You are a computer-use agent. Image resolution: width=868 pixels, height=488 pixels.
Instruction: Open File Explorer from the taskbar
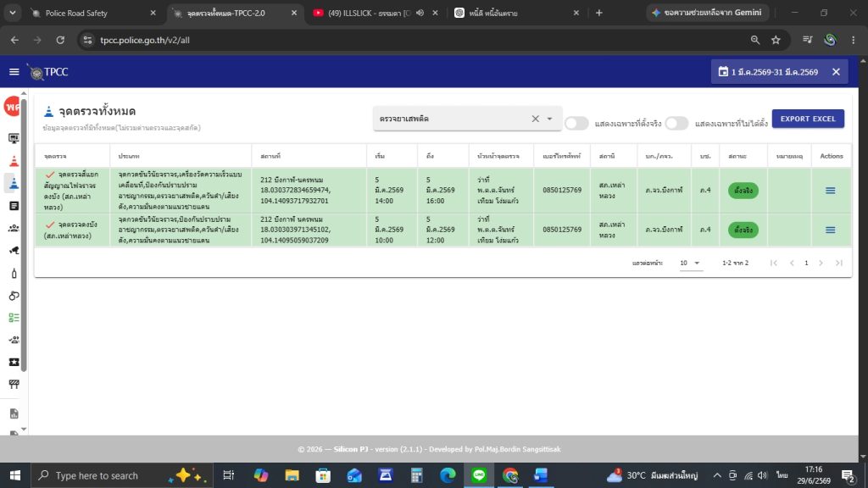pyautogui.click(x=292, y=475)
